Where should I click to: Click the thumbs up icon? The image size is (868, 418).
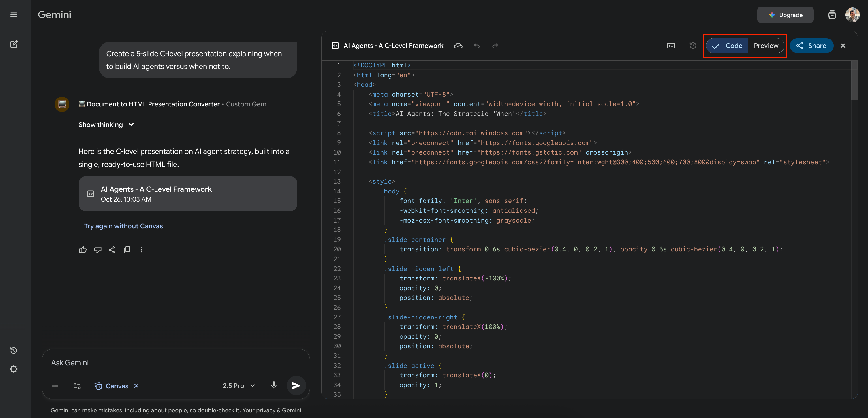[x=82, y=250]
